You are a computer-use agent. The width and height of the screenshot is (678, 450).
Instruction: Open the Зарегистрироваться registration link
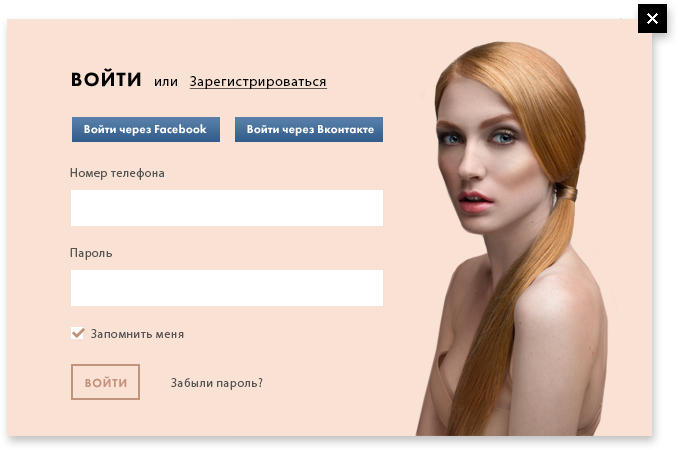(x=258, y=81)
